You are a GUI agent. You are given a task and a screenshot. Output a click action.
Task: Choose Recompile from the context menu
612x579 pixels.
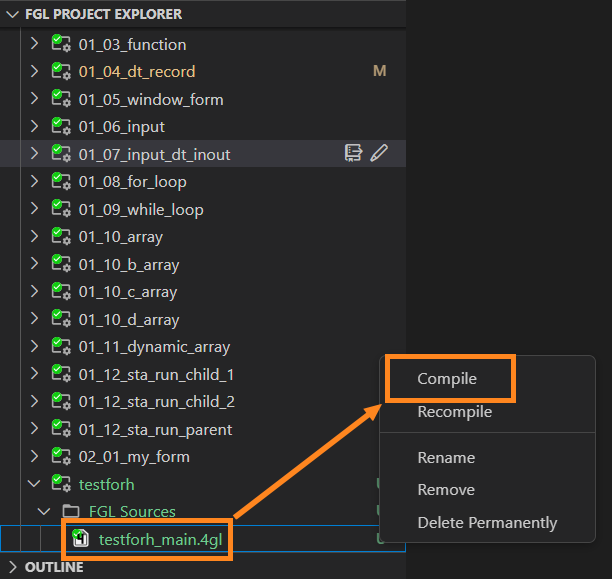pyautogui.click(x=454, y=412)
